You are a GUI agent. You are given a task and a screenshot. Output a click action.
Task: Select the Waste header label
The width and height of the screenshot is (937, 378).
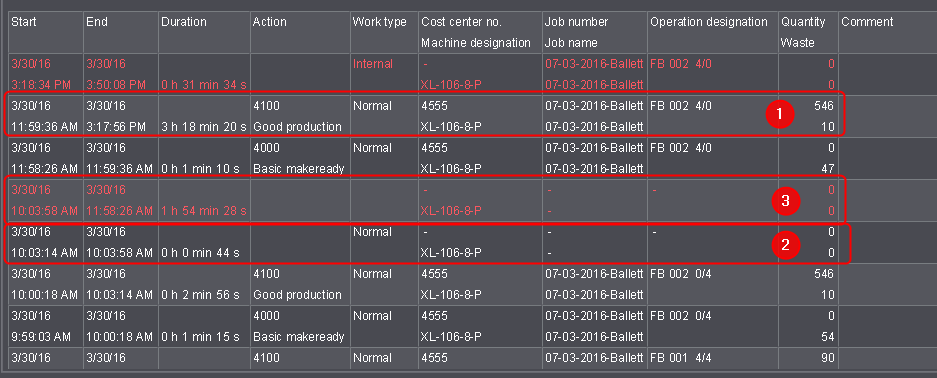click(798, 43)
